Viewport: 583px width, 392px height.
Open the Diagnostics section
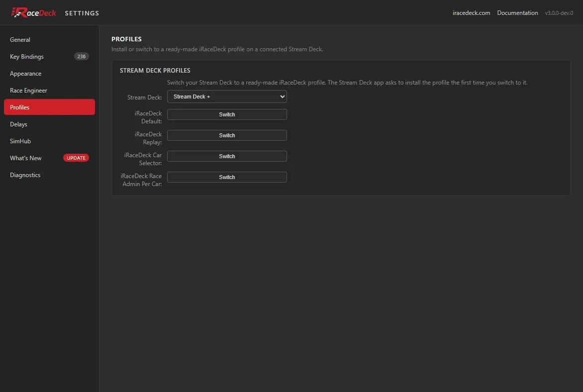click(x=49, y=175)
